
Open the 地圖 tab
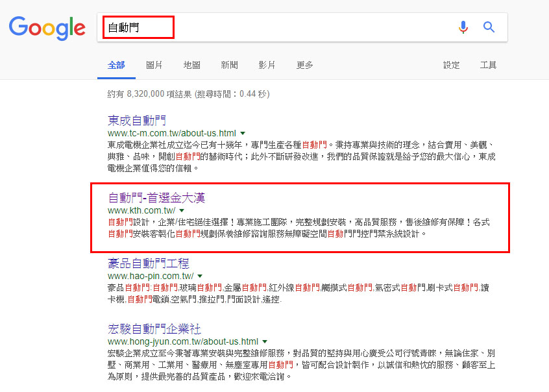(192, 65)
